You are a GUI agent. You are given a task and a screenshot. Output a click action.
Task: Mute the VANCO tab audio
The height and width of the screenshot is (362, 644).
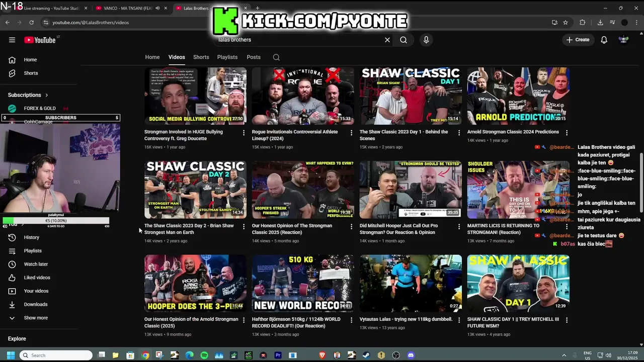[x=157, y=8]
